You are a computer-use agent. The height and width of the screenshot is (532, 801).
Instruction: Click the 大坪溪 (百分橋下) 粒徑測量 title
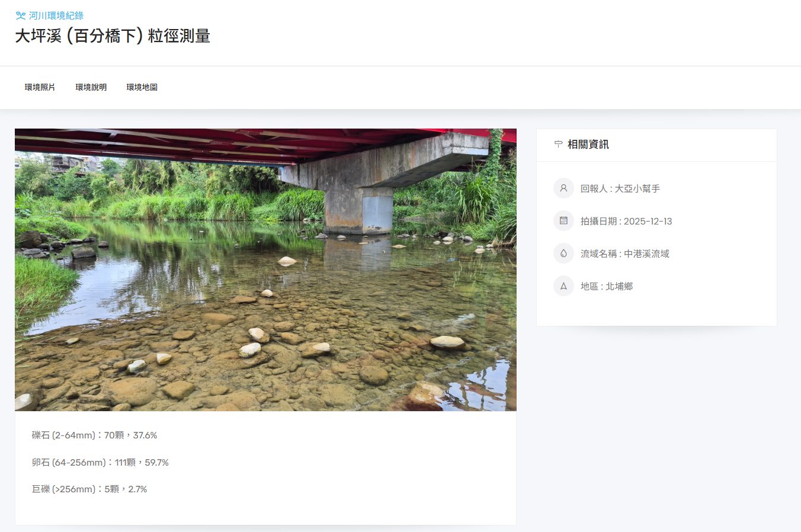click(x=113, y=36)
